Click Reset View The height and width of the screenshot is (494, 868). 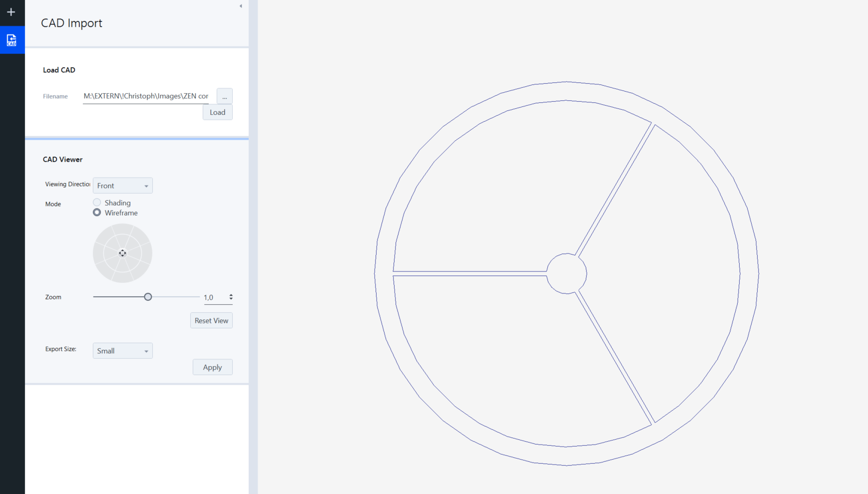(x=211, y=320)
